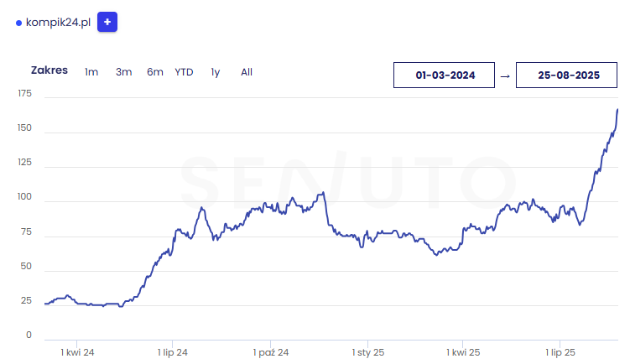Select the 3m range option

(x=124, y=72)
